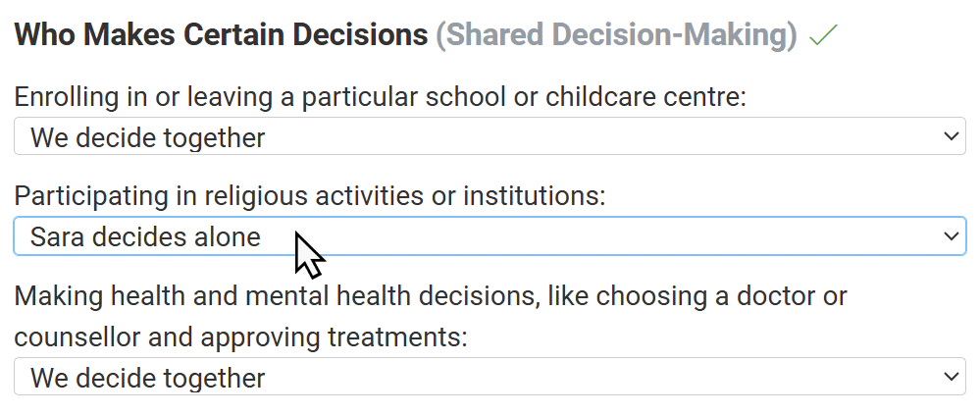Click "We decide together" under health decisions
The height and width of the screenshot is (415, 980).
click(147, 378)
